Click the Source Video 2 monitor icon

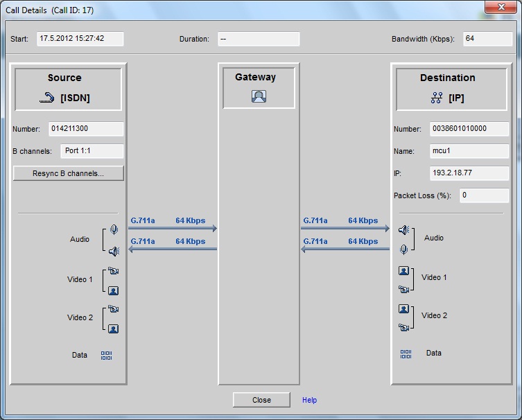pyautogui.click(x=113, y=329)
